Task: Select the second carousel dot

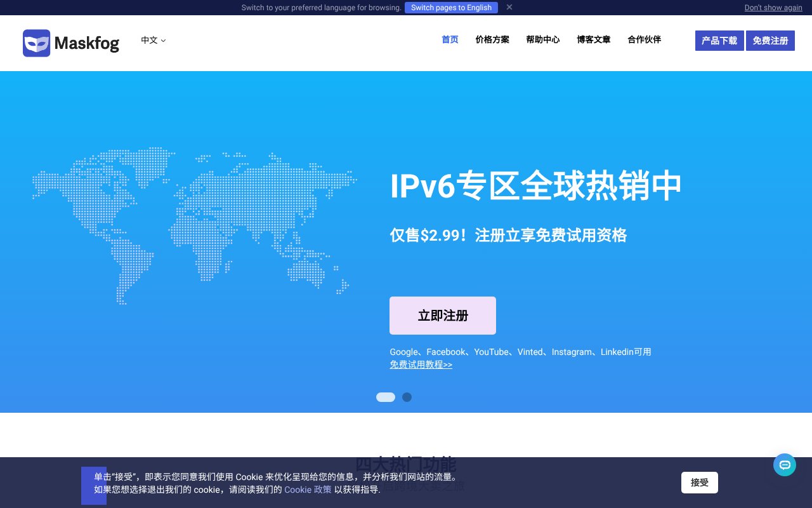Action: (407, 397)
